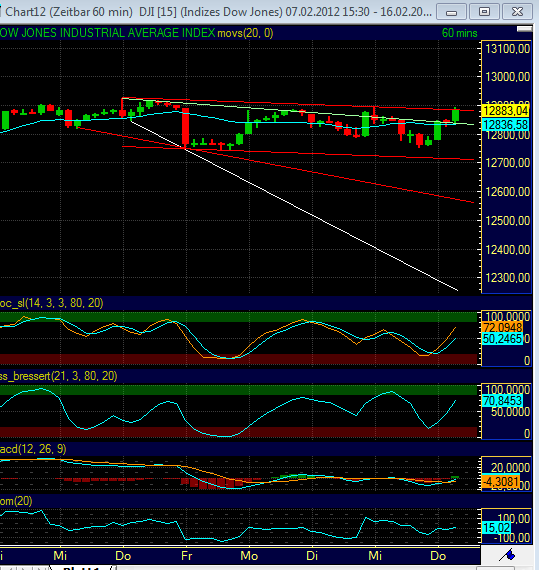The image size is (539, 570).
Task: Click the cyan 50,2465 stochastic value tag
Action: coord(503,339)
